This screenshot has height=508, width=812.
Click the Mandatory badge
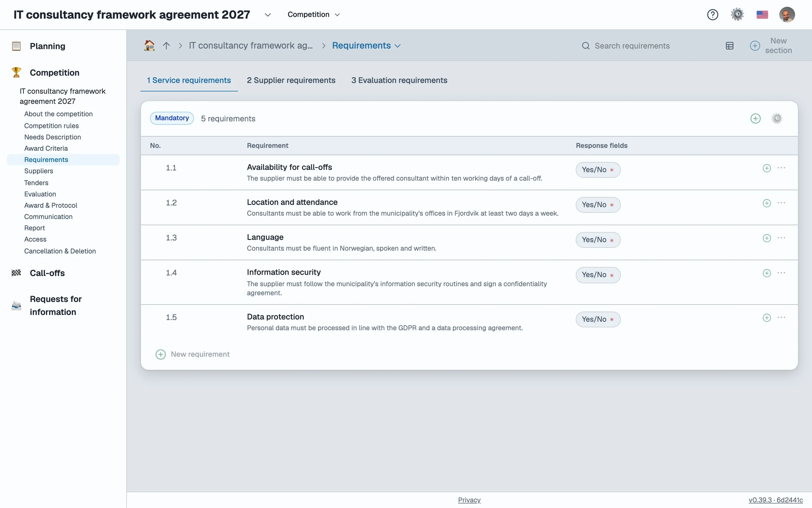pos(172,118)
